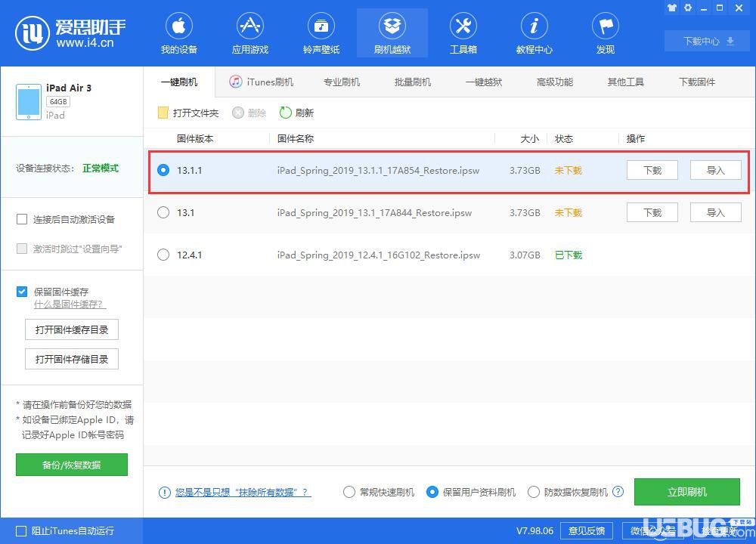Screen dimensions: 756x544
Task: Open the 下载中心 download center
Action: 708,42
